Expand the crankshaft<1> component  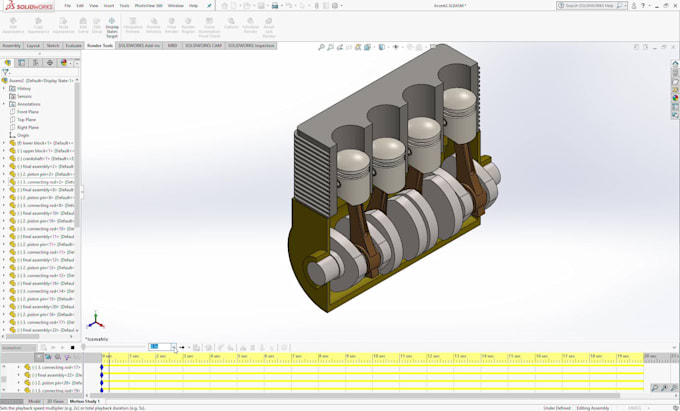(x=4, y=159)
